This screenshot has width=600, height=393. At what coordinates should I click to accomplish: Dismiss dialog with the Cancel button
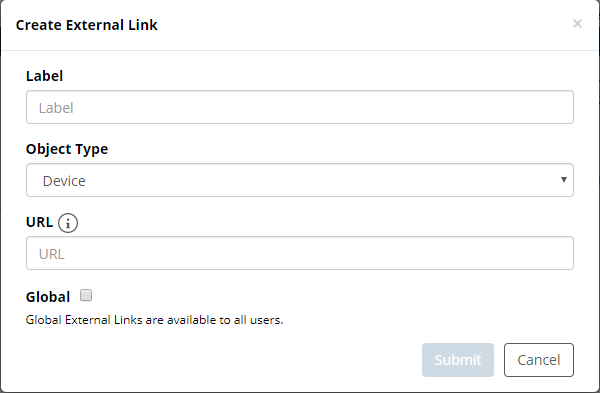pos(538,360)
